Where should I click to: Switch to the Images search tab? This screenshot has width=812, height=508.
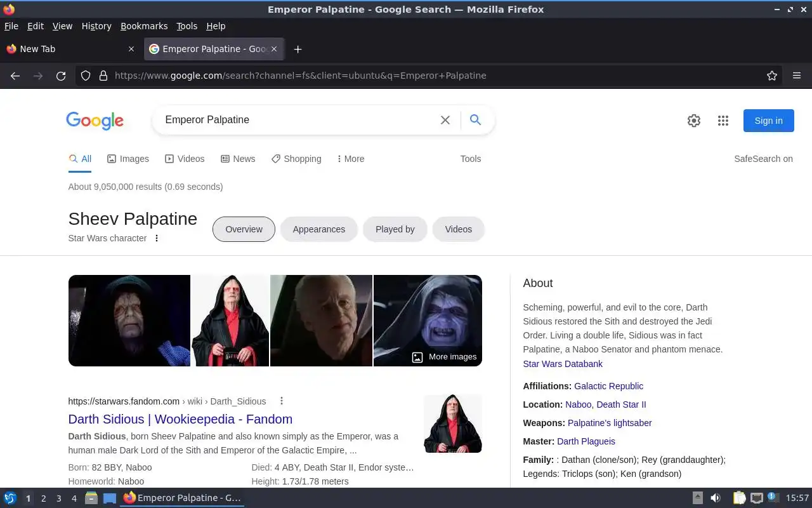(128, 159)
